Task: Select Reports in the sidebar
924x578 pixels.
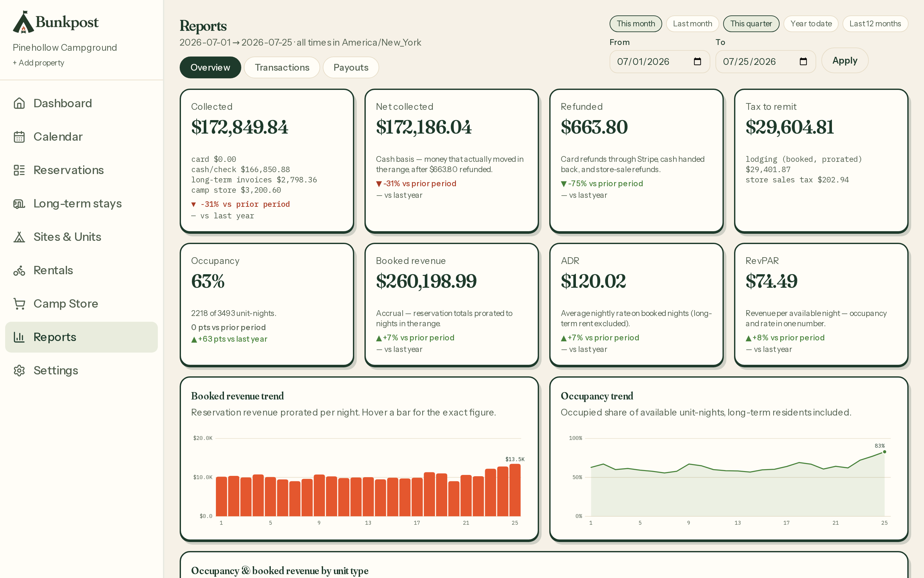Action: tap(81, 337)
